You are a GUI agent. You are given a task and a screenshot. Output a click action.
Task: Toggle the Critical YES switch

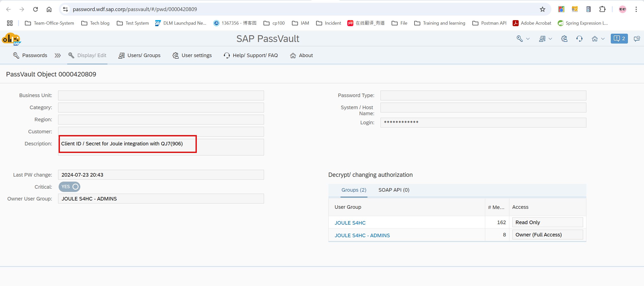[69, 187]
